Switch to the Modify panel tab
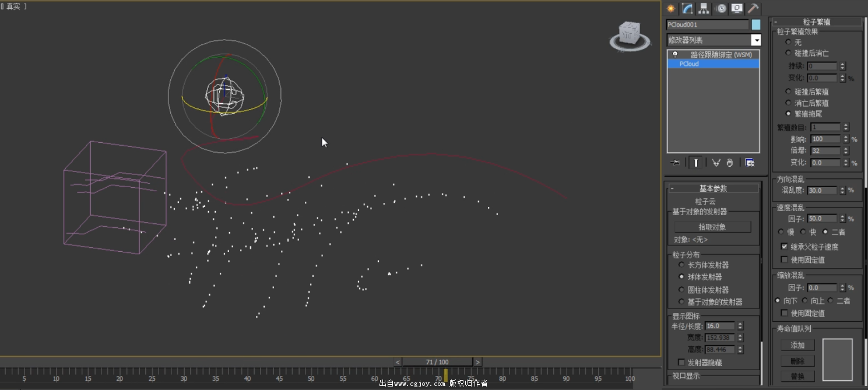Image resolution: width=868 pixels, height=390 pixels. pyautogui.click(x=687, y=8)
